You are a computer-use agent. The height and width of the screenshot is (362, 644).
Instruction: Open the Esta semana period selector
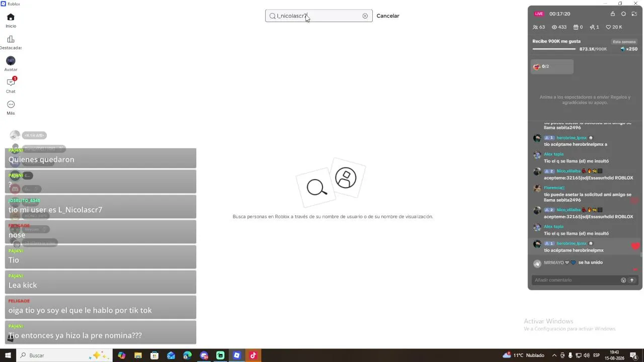[x=624, y=42]
